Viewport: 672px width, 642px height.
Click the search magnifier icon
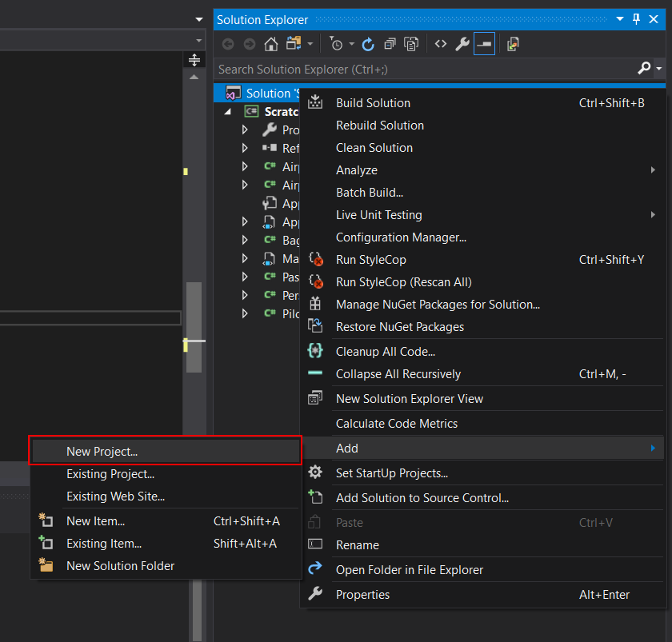[644, 68]
